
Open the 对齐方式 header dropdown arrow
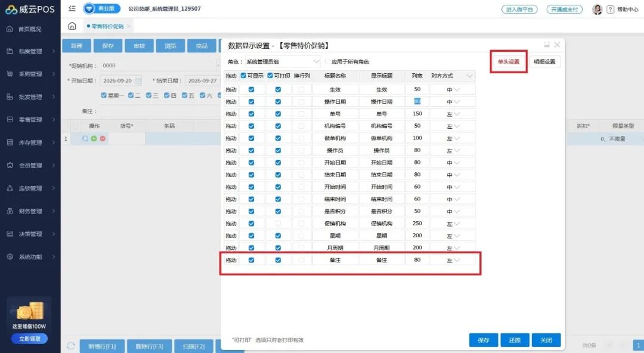coord(469,76)
